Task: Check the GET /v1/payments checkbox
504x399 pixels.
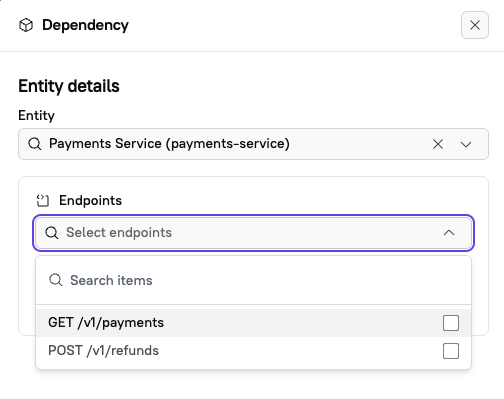Action: [451, 323]
